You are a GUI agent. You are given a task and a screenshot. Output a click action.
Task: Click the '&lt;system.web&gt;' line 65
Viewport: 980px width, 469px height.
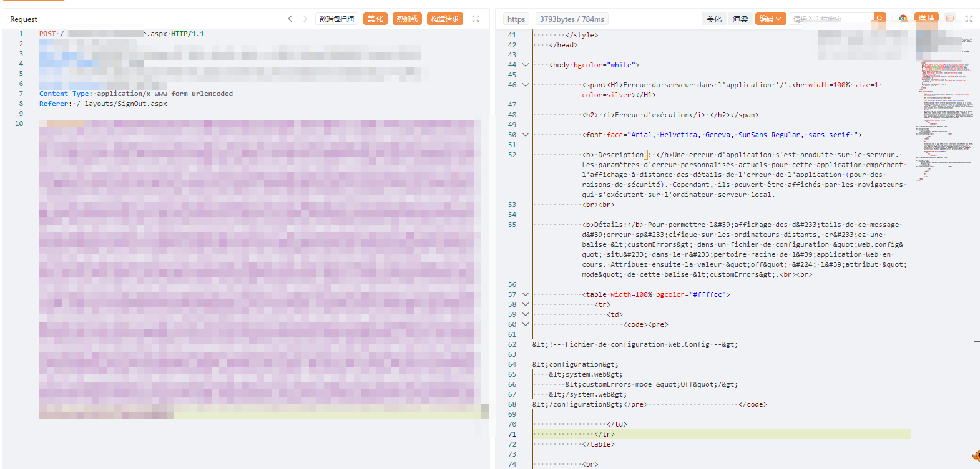[586, 374]
